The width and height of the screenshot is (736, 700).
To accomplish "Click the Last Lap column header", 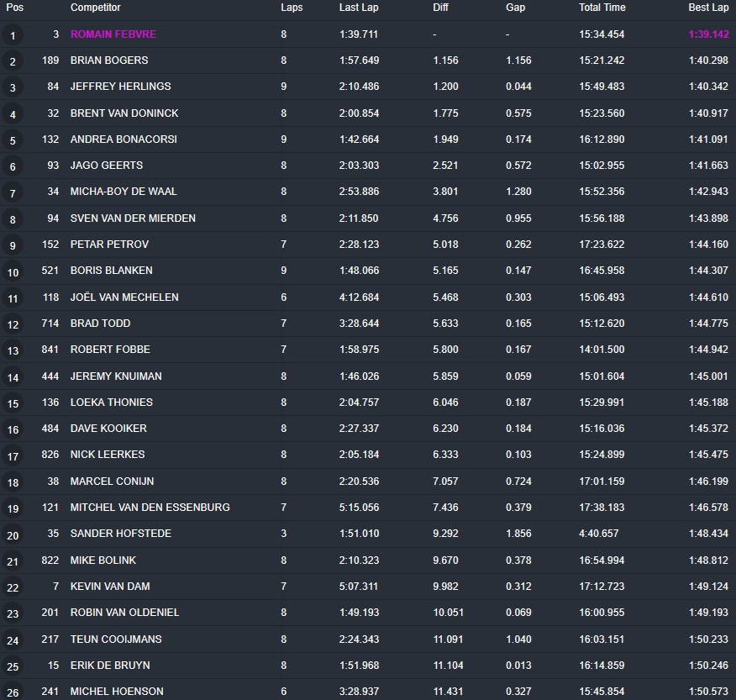I will 359,8.
